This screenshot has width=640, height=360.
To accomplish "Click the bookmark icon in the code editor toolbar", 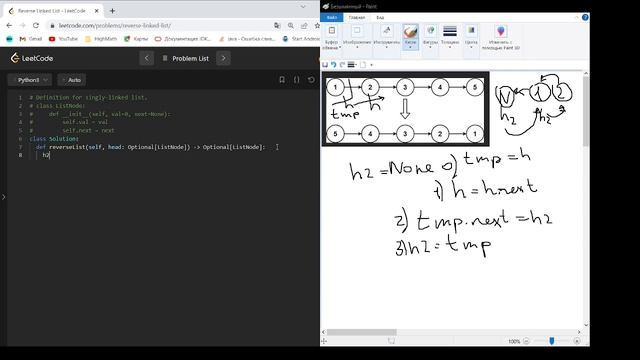I will pos(282,80).
